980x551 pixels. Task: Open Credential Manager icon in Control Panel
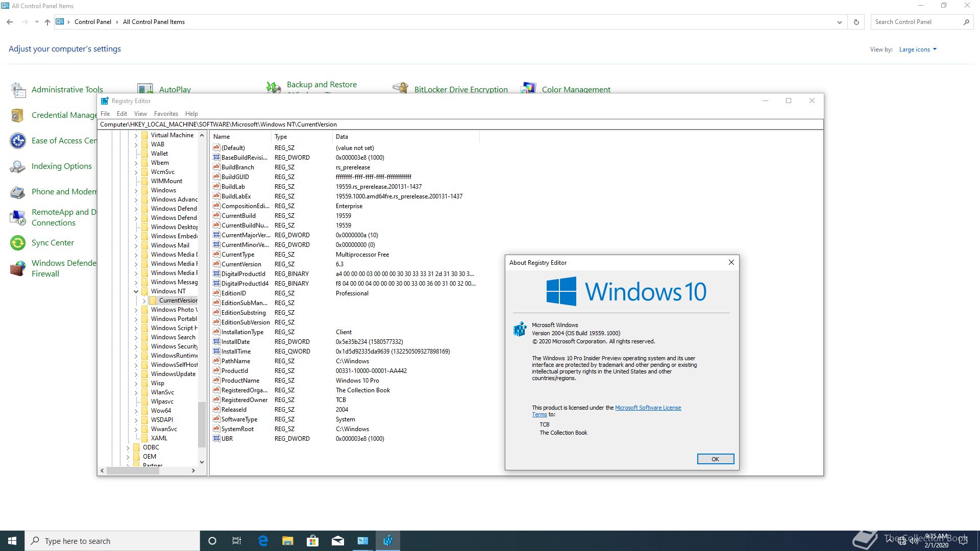(17, 115)
